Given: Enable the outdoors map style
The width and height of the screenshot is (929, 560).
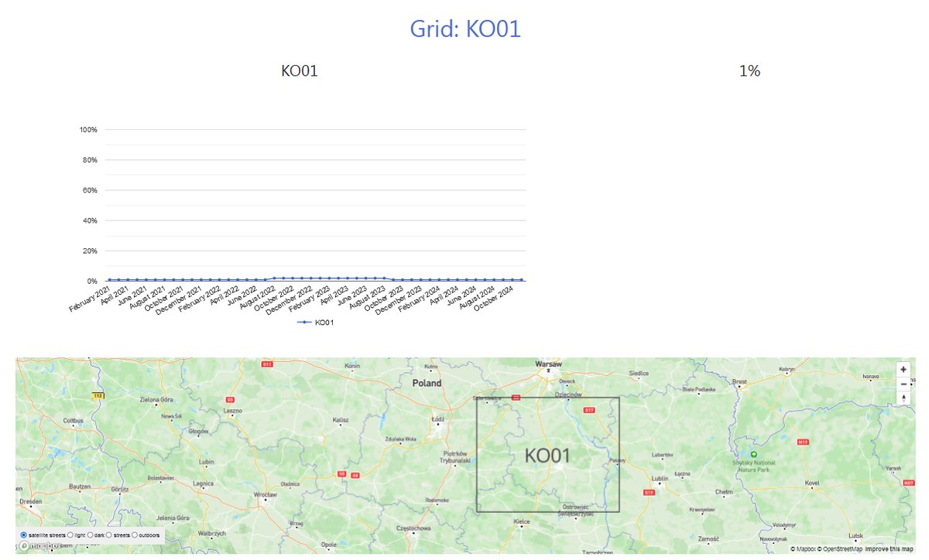Looking at the screenshot, I should (135, 534).
